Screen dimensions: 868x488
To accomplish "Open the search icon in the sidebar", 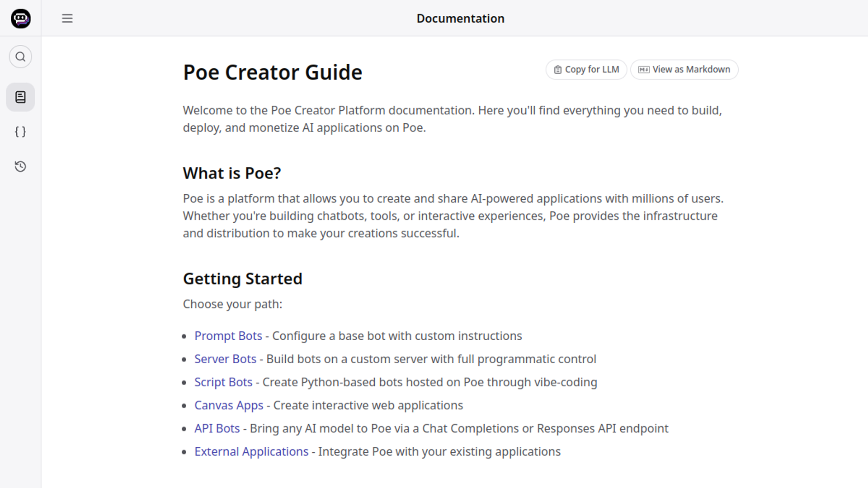I will [20, 57].
